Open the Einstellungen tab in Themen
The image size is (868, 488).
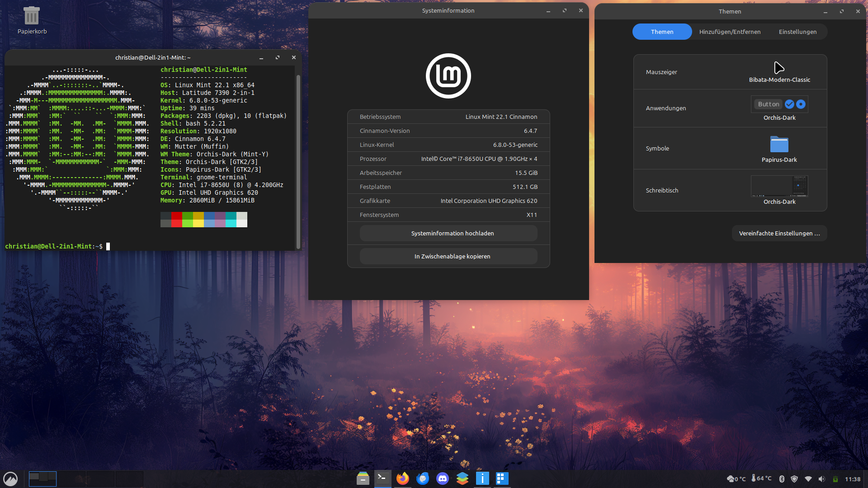tap(797, 32)
